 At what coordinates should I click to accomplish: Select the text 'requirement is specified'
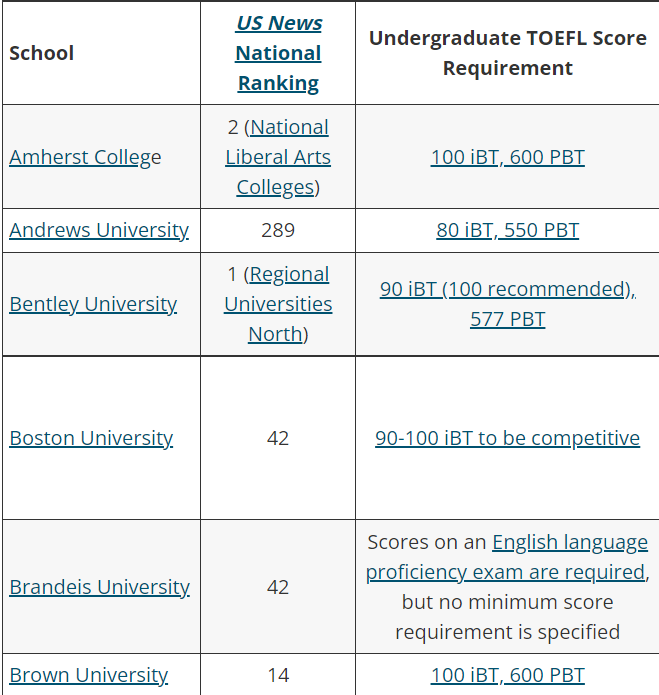[x=507, y=632]
